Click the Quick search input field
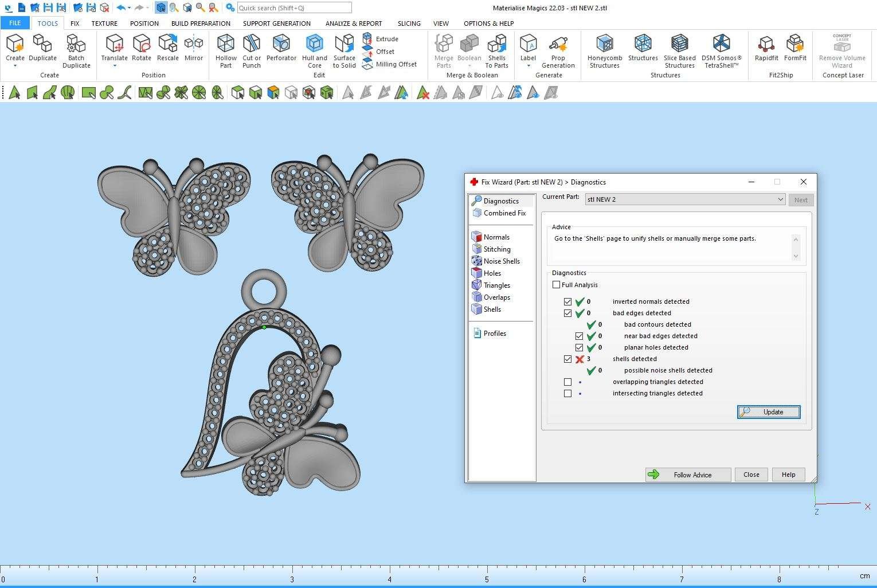 [x=294, y=8]
